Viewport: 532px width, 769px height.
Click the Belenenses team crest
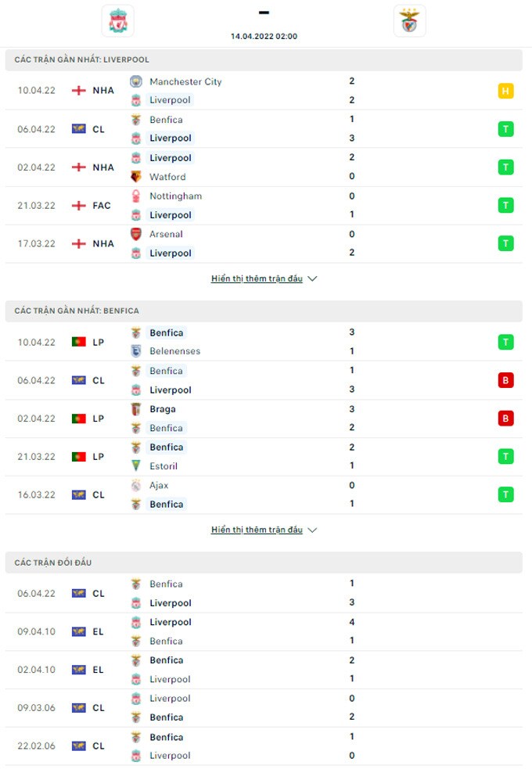pyautogui.click(x=136, y=351)
